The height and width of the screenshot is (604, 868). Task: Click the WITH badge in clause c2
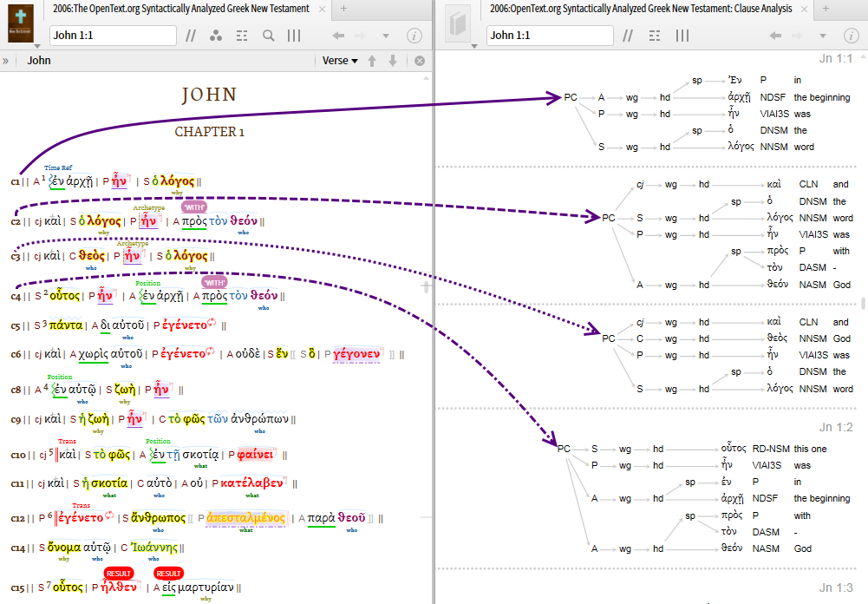(193, 207)
